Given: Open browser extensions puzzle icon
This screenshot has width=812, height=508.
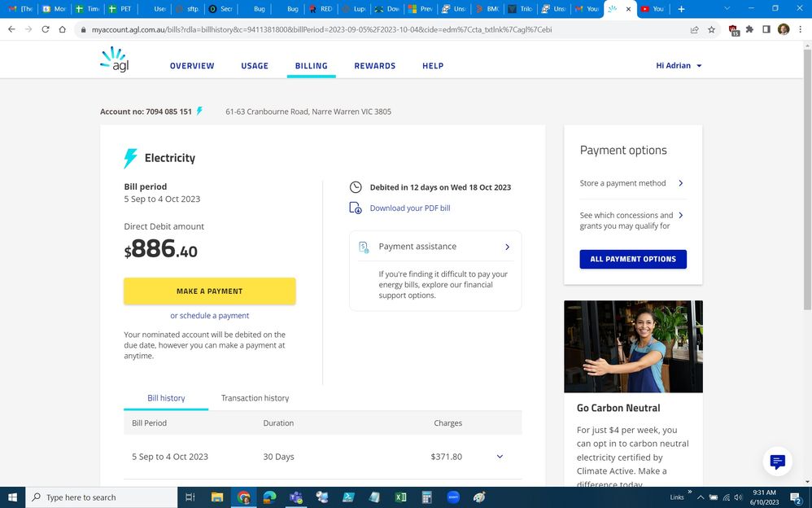Looking at the screenshot, I should [x=749, y=29].
